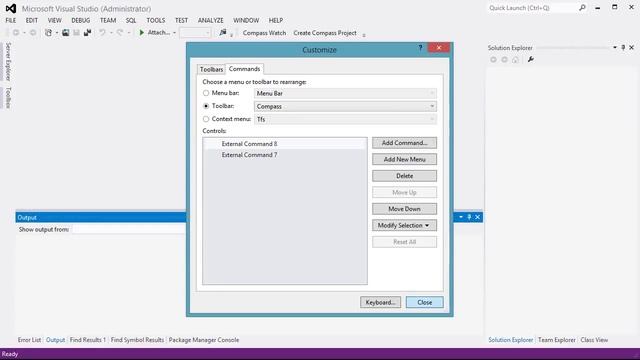The image size is (640, 360).
Task: Click the Solution Explorer Home icon
Action: 516,60
